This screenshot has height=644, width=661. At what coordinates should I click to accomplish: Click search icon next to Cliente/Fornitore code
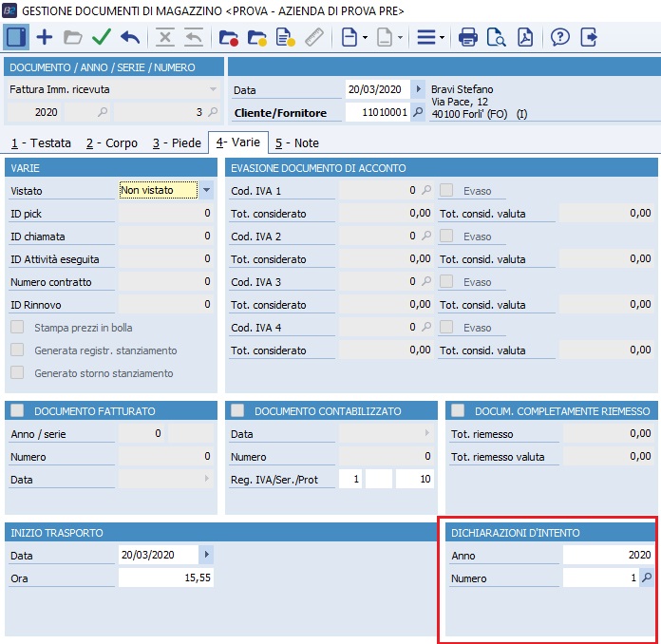[418, 112]
